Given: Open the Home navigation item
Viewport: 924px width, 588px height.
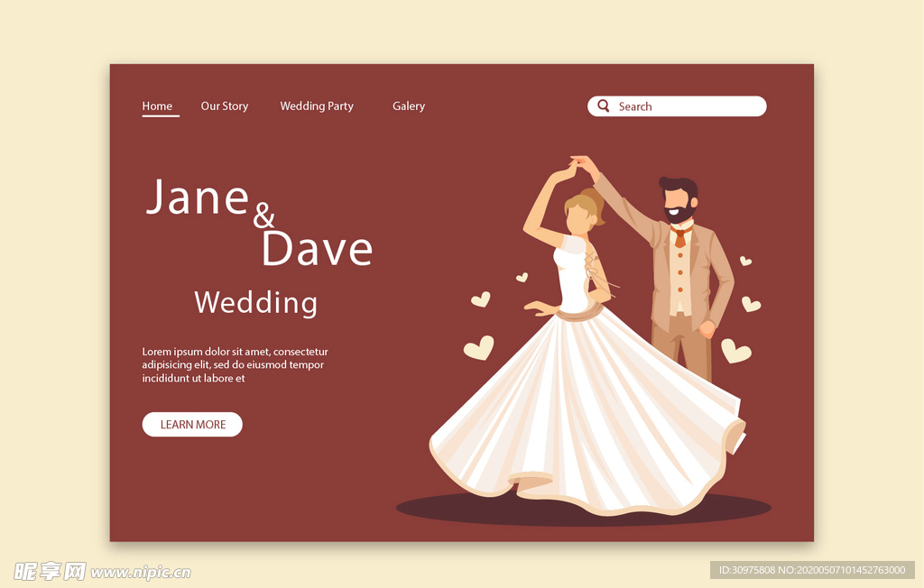Looking at the screenshot, I should pyautogui.click(x=157, y=106).
